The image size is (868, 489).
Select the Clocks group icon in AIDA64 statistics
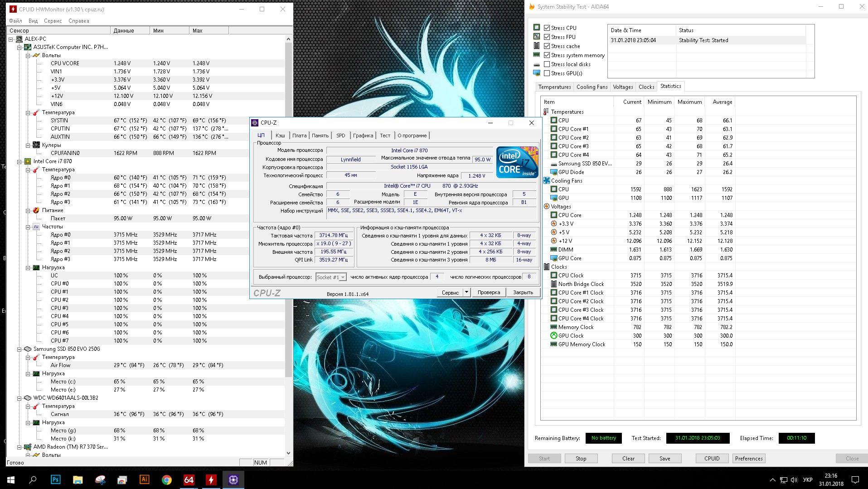546,266
